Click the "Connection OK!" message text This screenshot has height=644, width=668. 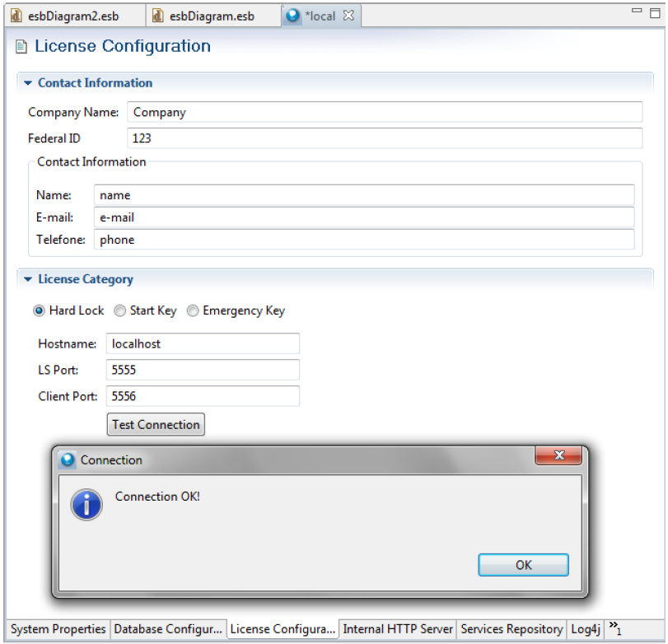pos(157,497)
